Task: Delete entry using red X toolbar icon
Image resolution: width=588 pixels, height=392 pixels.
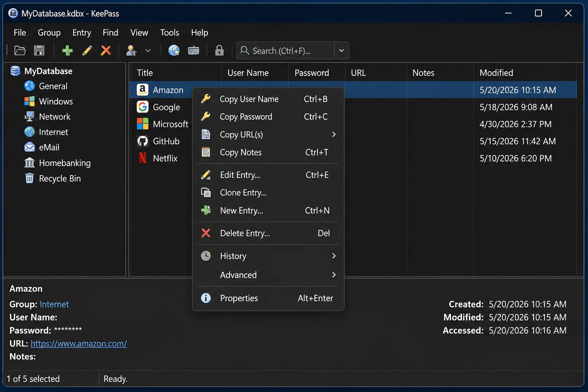Action: click(106, 51)
